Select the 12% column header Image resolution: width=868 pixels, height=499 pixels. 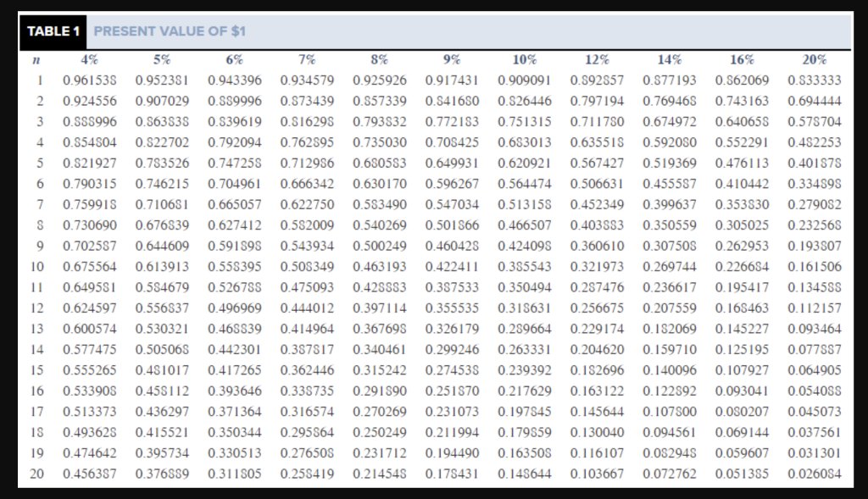(x=598, y=59)
